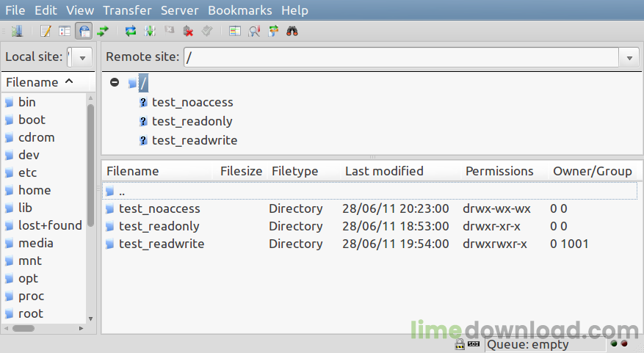Collapse the remote root tree node

(115, 82)
